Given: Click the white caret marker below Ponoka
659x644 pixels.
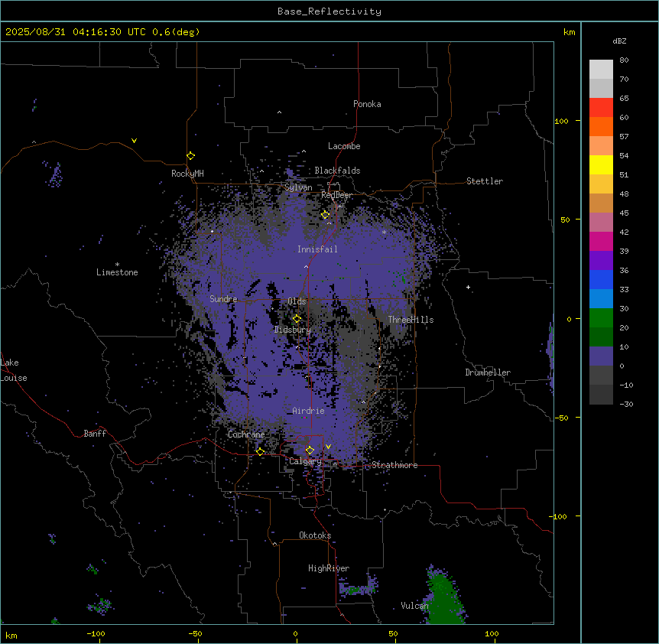Looking at the screenshot, I should point(280,112).
